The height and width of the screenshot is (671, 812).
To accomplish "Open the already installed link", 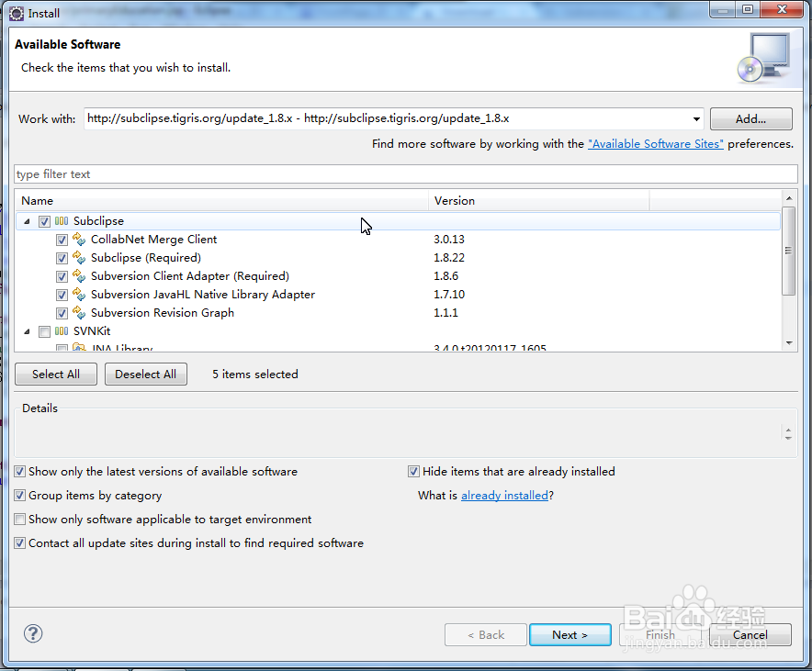I will (x=504, y=496).
